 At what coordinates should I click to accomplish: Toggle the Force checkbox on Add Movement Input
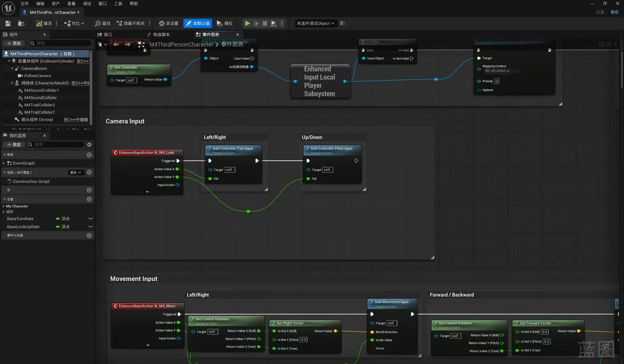[388, 348]
